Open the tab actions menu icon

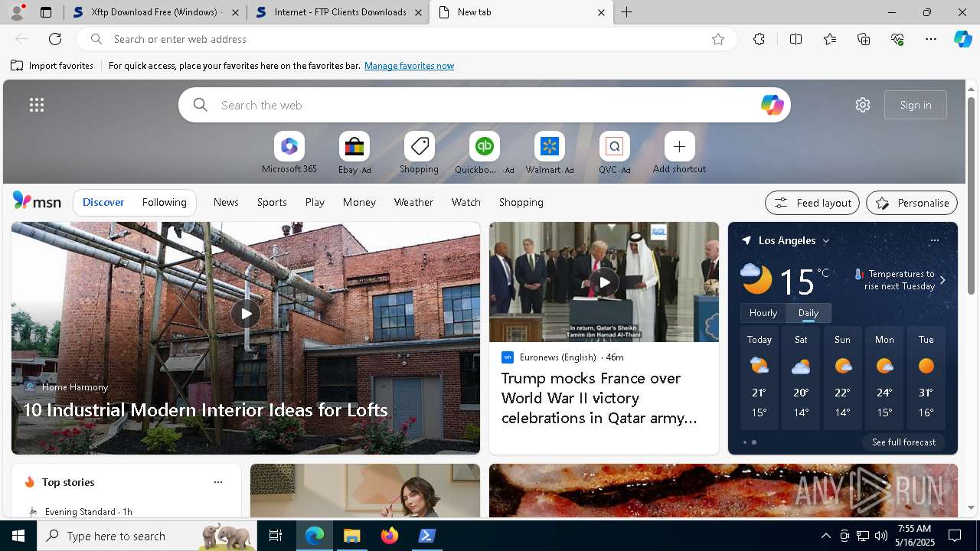(x=46, y=12)
